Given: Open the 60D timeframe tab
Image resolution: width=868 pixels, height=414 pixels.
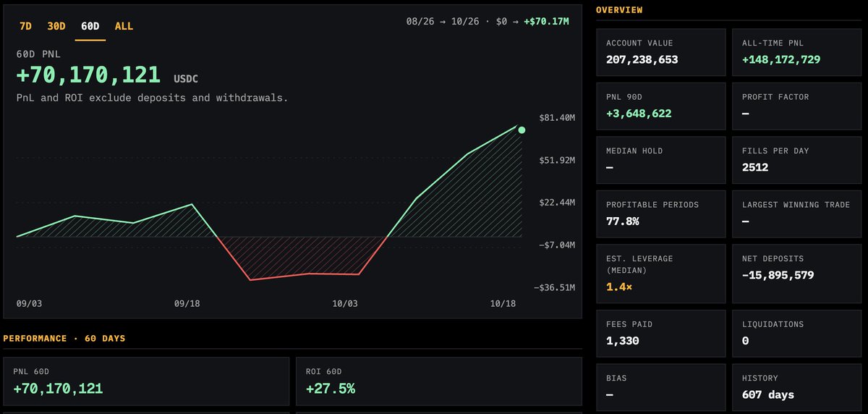Looking at the screenshot, I should point(90,26).
